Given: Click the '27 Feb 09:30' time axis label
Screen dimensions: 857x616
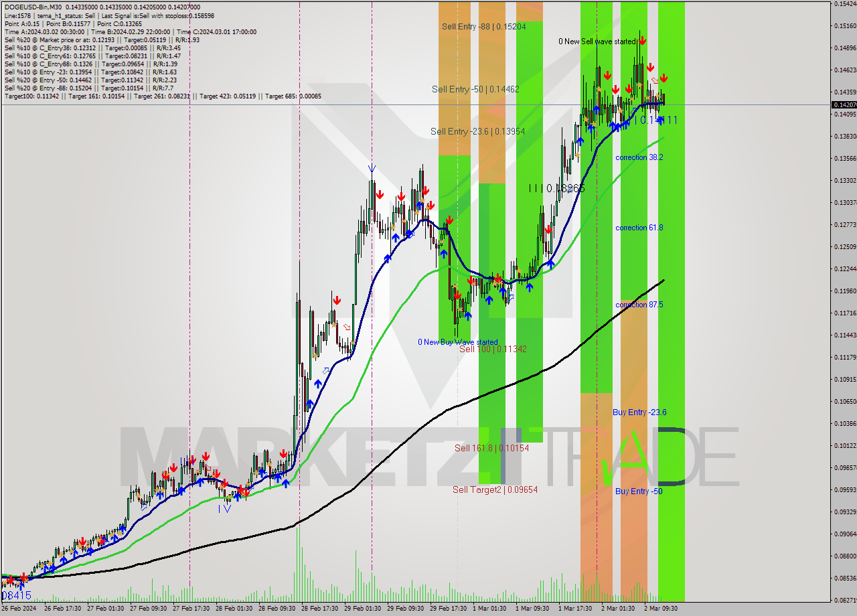Looking at the screenshot, I should (x=149, y=609).
